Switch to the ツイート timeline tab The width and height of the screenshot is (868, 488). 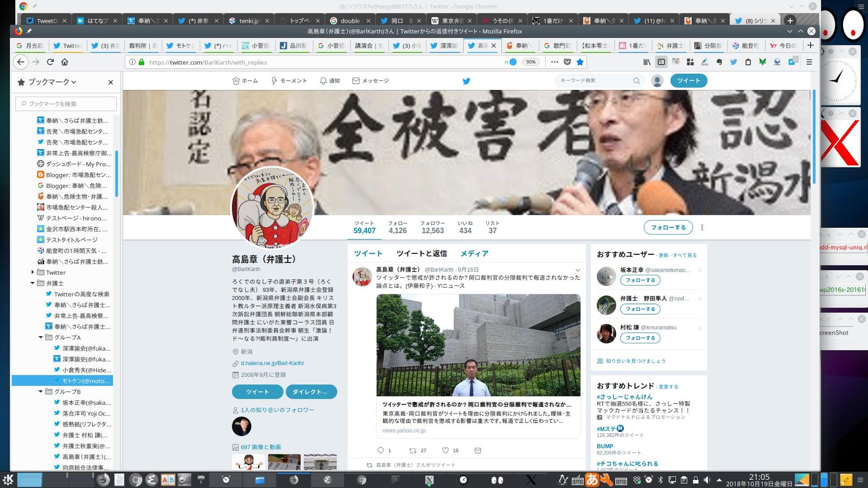[x=368, y=253]
